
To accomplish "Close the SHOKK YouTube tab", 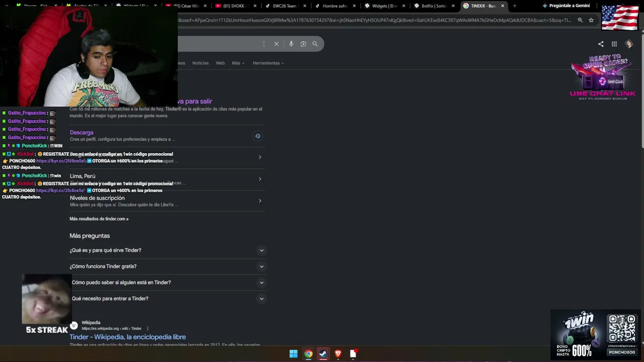I will point(255,6).
